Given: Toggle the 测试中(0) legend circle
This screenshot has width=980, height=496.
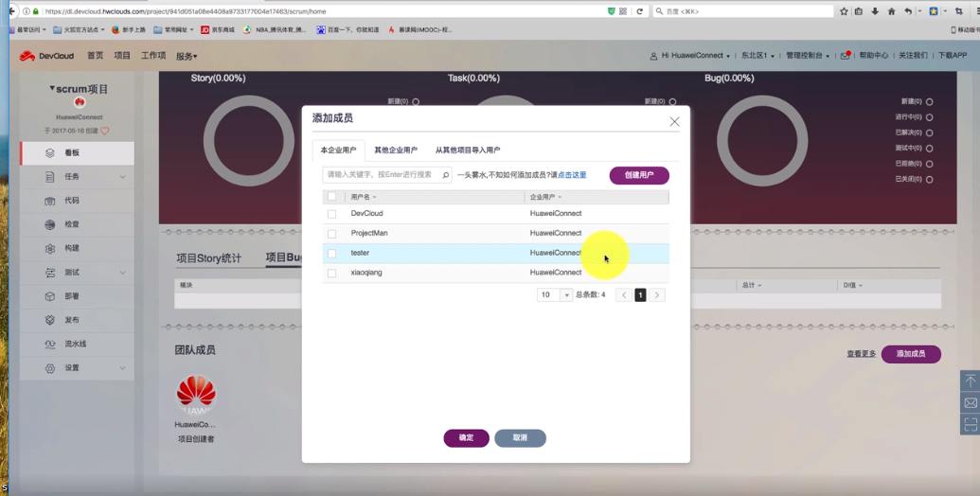Looking at the screenshot, I should (930, 149).
